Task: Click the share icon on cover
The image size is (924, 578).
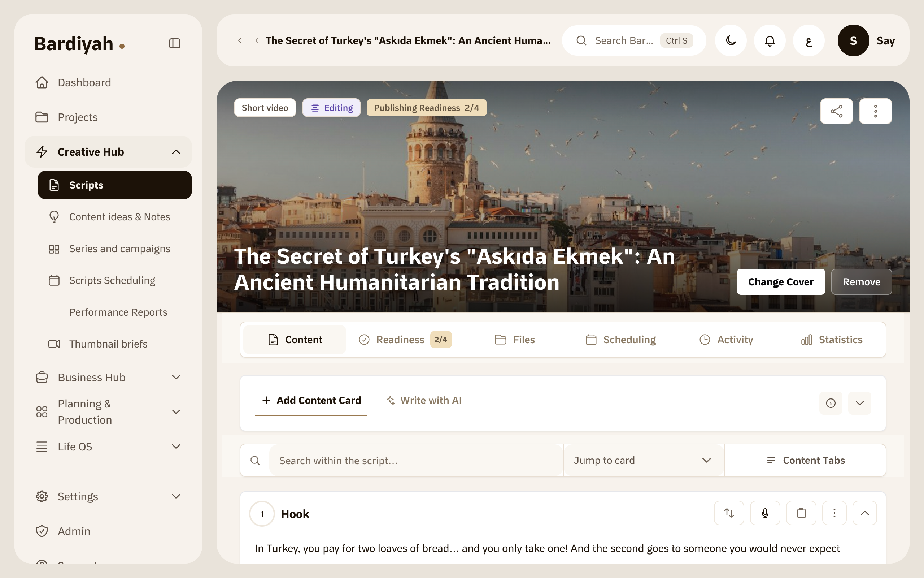Action: point(837,111)
